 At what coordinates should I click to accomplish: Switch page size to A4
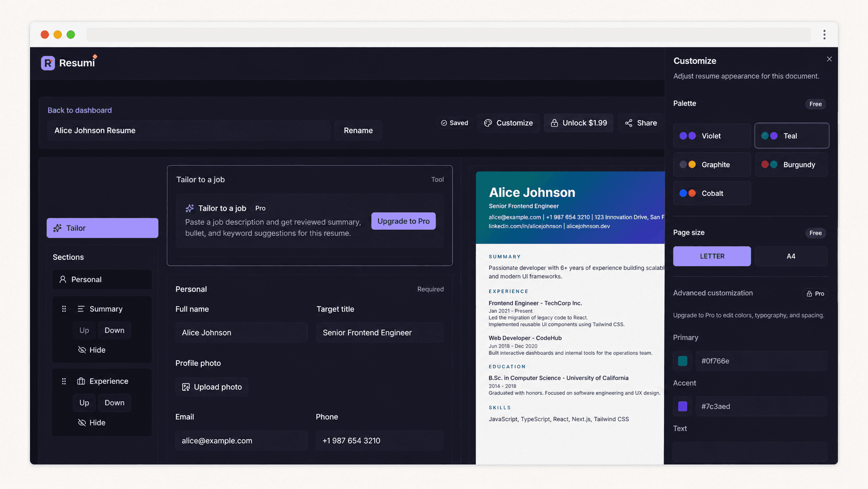coord(791,256)
